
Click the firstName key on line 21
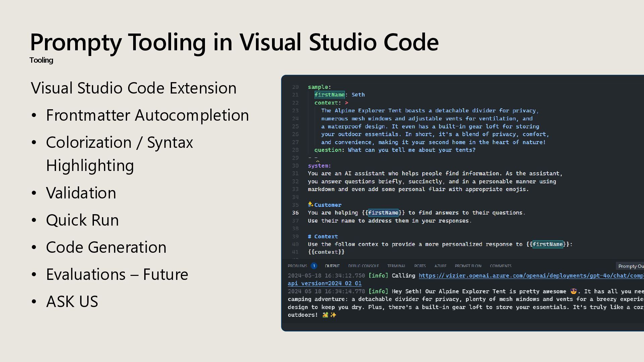(329, 95)
